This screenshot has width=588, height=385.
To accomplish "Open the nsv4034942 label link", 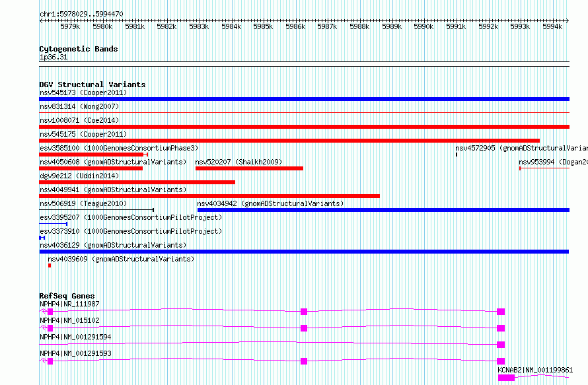I will 270,203.
